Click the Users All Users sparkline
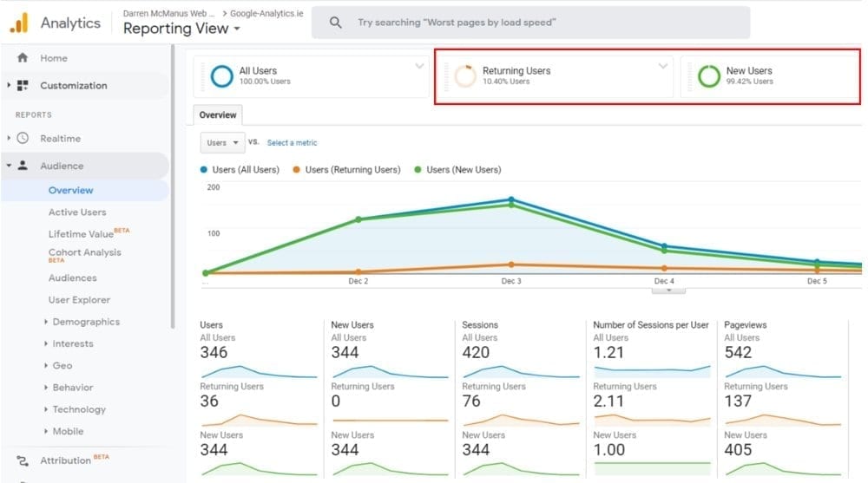Screen dimensions: 868x483 click(x=259, y=371)
